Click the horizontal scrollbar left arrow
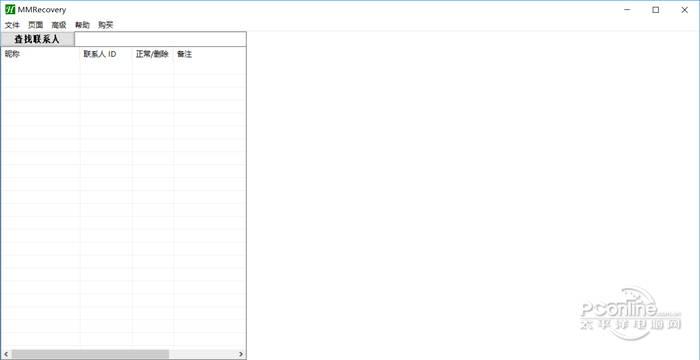 [6, 354]
